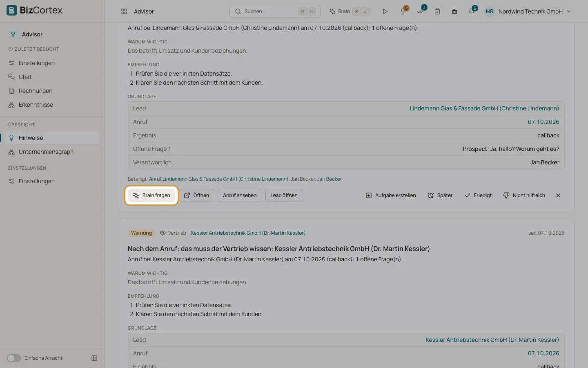Select the Advisor item at the sidebar top
The height and width of the screenshot is (368, 588).
coord(32,34)
